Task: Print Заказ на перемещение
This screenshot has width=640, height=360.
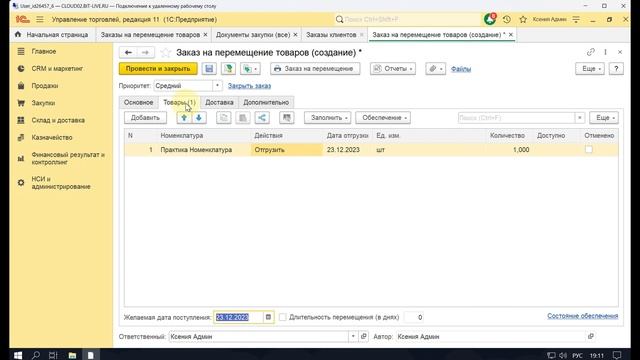Action: (315, 69)
